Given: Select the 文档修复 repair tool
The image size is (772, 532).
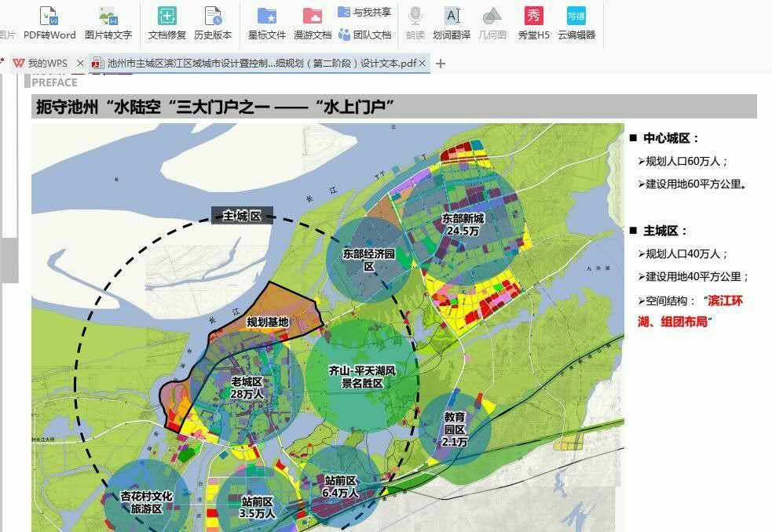Looking at the screenshot, I should (167, 23).
